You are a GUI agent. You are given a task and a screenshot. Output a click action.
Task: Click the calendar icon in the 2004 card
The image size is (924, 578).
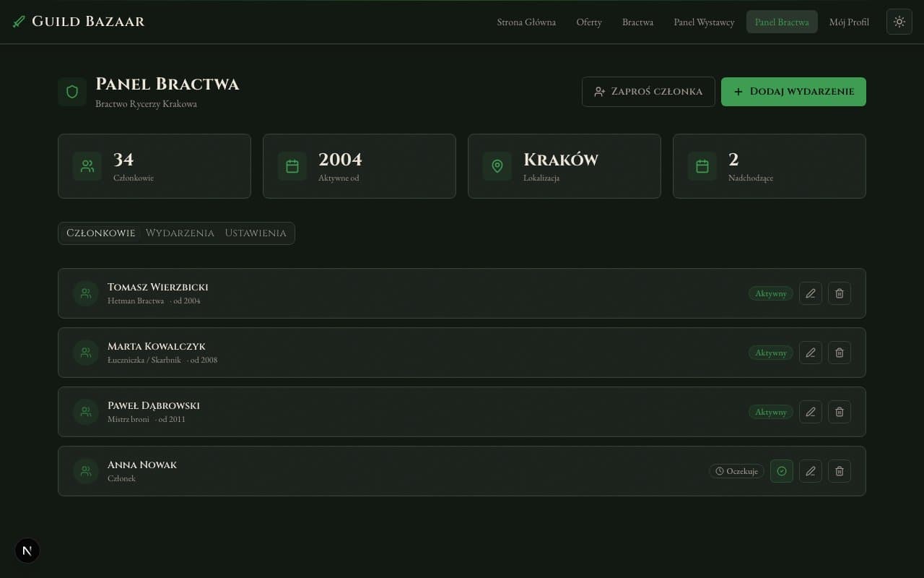292,166
